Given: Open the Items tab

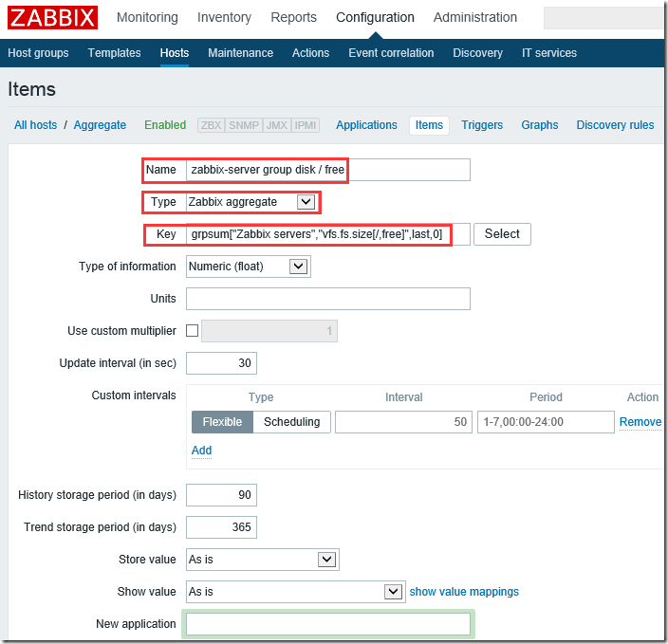Looking at the screenshot, I should click(x=429, y=125).
